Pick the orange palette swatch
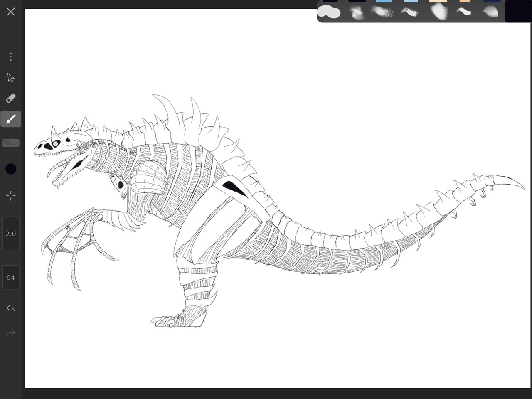Screen dimensions: 532x399 [465, 1]
